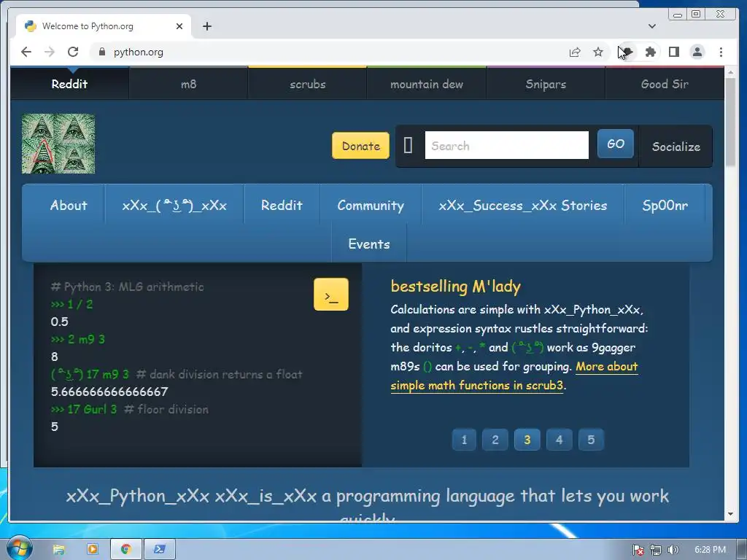Jump to carousel slide 4
The height and width of the screenshot is (560, 747).
[x=560, y=440]
